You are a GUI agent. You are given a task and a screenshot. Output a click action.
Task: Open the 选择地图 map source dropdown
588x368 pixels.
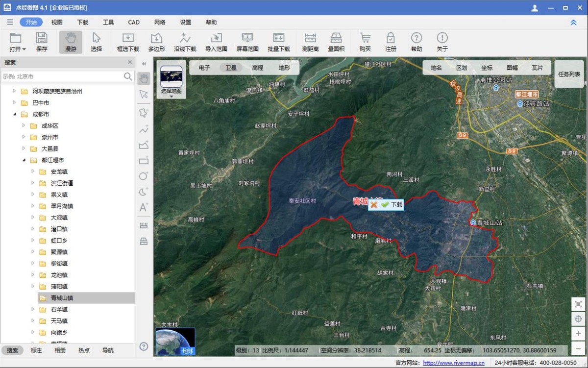pyautogui.click(x=171, y=96)
